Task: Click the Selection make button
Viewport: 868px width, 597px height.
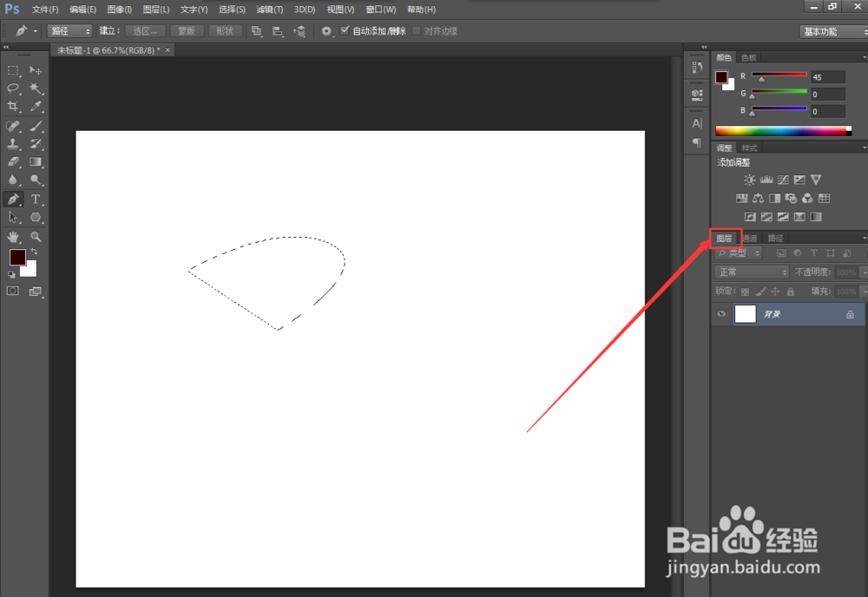Action: click(x=145, y=31)
